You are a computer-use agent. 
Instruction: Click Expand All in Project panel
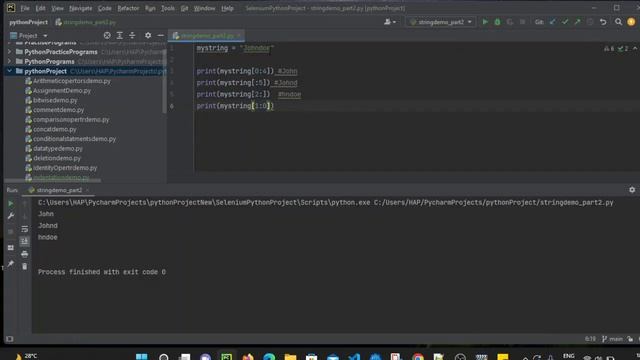(120, 36)
